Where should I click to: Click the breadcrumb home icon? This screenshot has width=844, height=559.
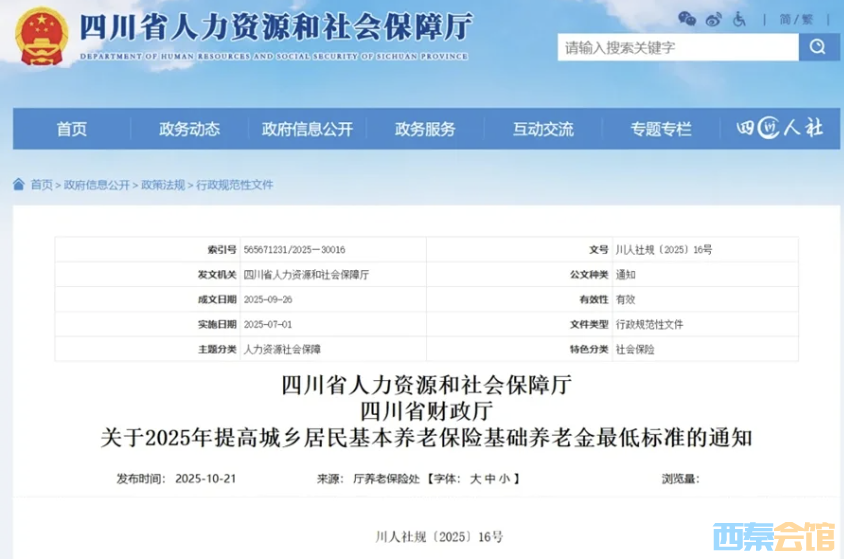pos(19,184)
